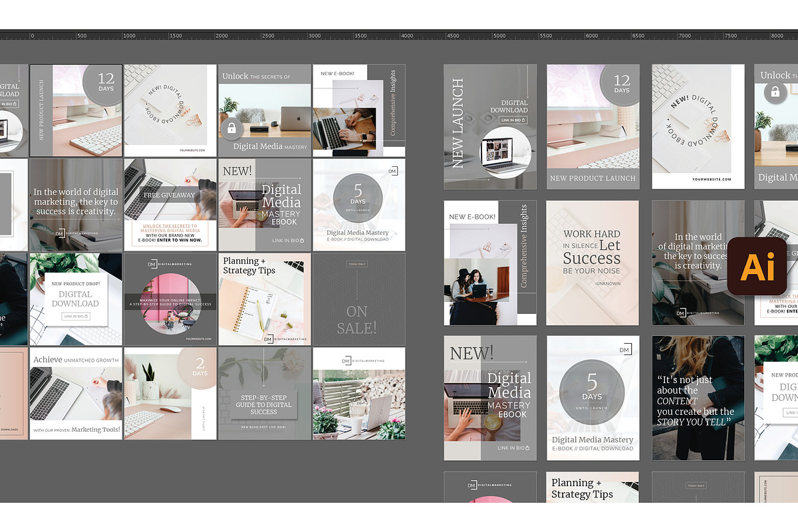Image resolution: width=798 pixels, height=532 pixels.
Task: Select the 'It's not just about the content' artboard
Action: [x=698, y=398]
